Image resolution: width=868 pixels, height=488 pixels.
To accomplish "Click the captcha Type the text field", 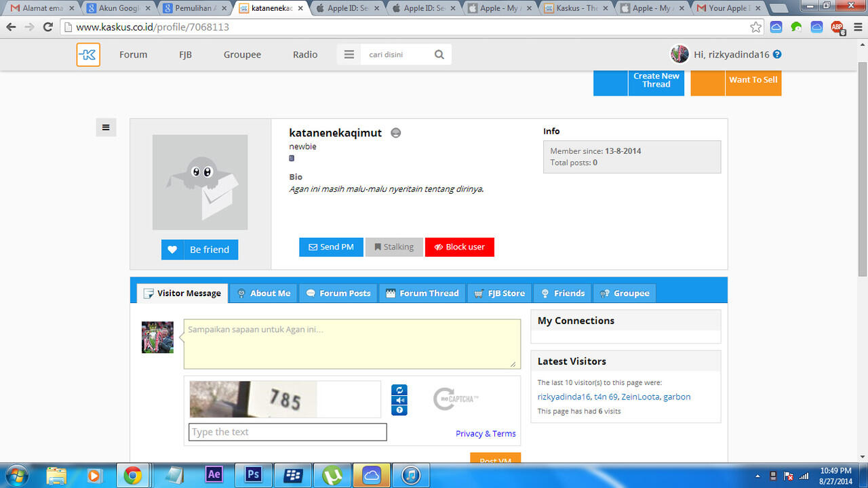I will (x=288, y=432).
